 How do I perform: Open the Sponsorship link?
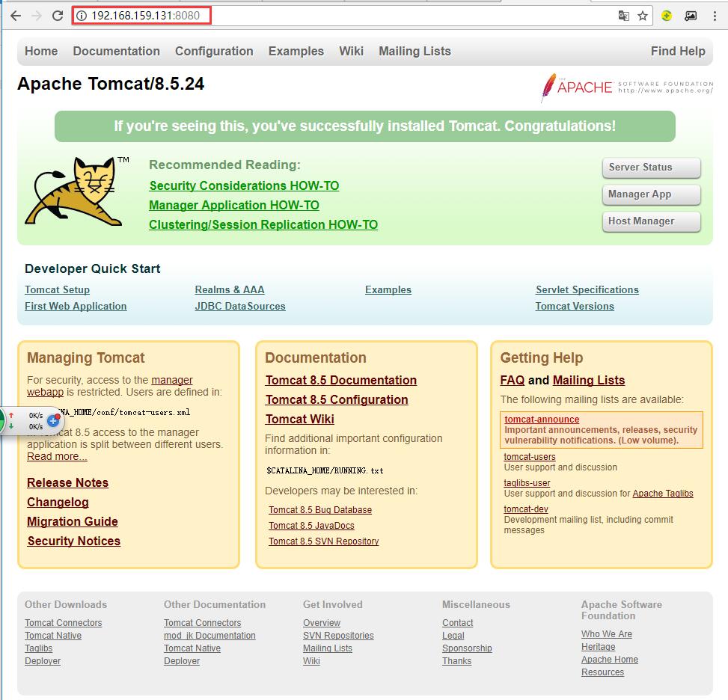[x=467, y=648]
